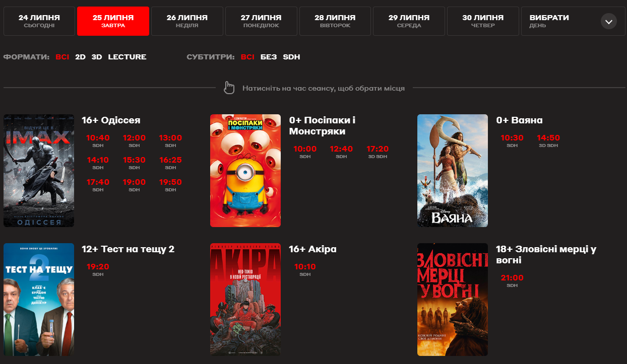The width and height of the screenshot is (627, 364).
Task: Select the 25 ЛИПНЯ ЗАВТРА tab
Action: (113, 21)
